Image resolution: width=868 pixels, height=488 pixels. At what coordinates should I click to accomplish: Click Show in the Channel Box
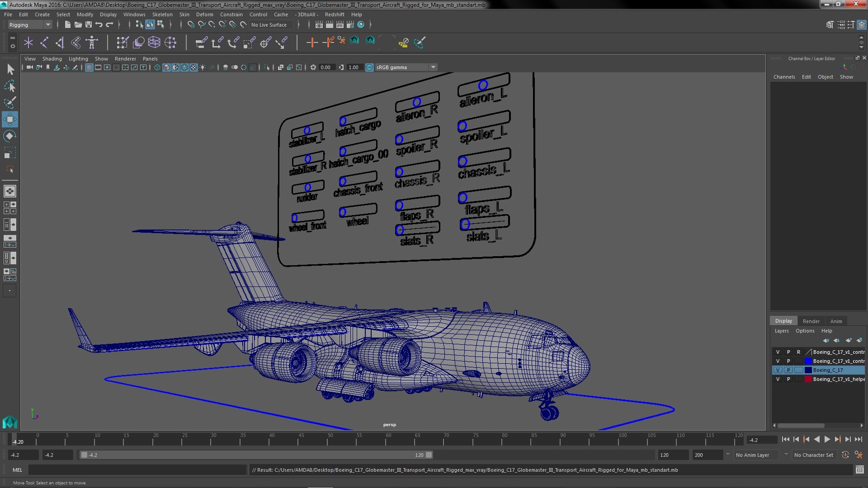point(846,77)
